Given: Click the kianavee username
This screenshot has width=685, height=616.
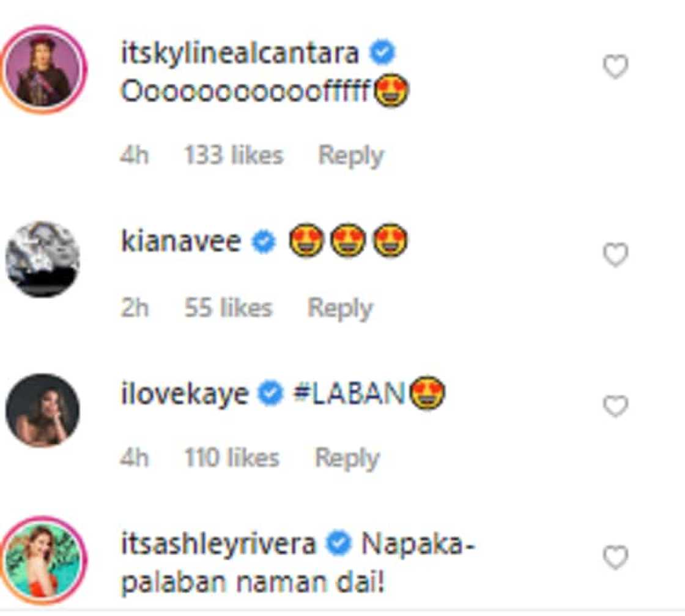Looking at the screenshot, I should coord(181,243).
